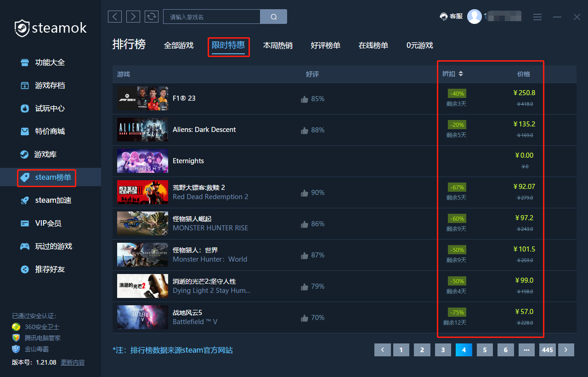Image resolution: width=588 pixels, height=377 pixels.
Task: Click the 90% rating value
Action: [318, 193]
